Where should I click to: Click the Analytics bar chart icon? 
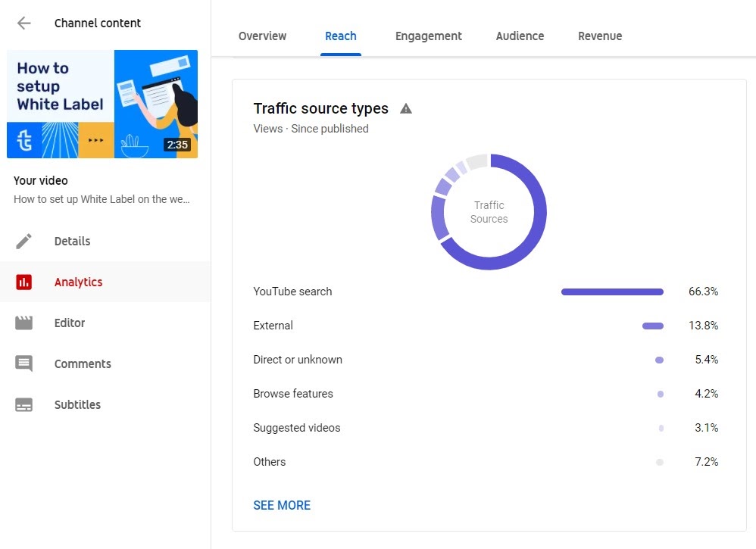click(24, 282)
